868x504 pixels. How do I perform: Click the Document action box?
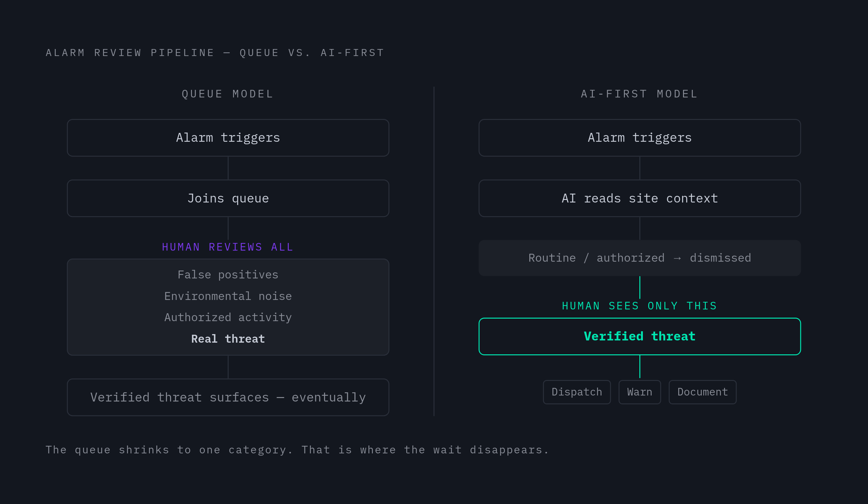(x=702, y=392)
